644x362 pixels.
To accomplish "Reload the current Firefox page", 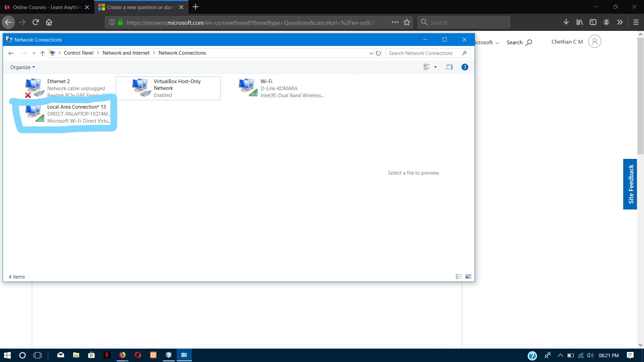I will tap(36, 22).
